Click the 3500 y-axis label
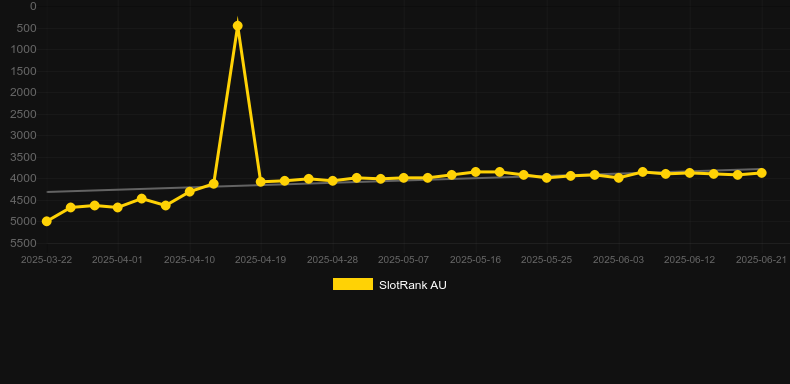 [24, 157]
